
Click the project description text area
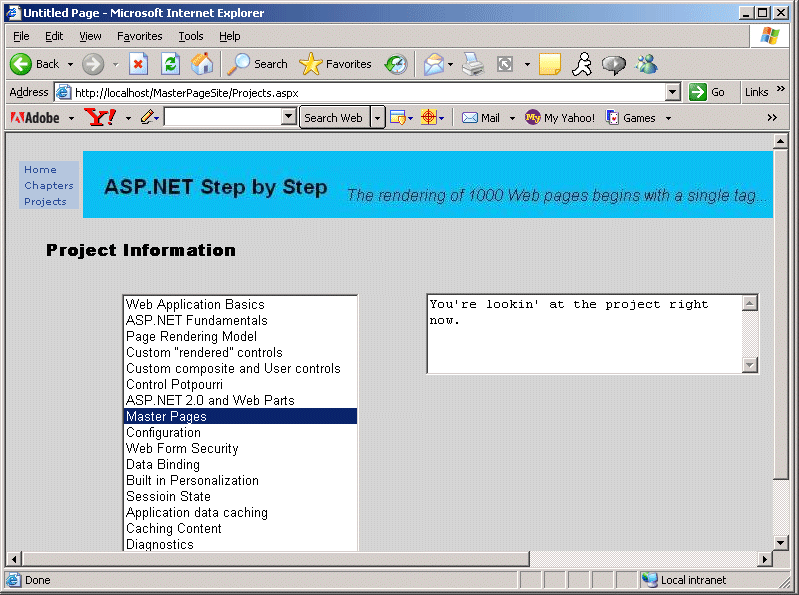(584, 334)
